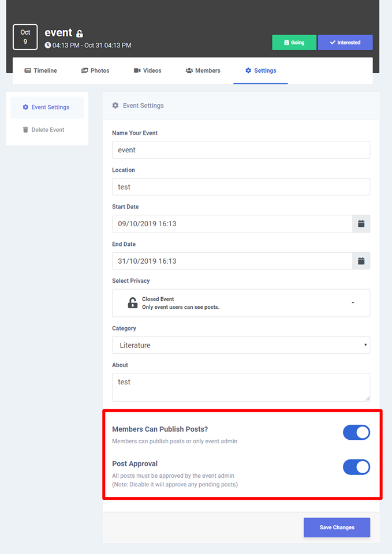Disable Members Can Publish Posts toggle
Image resolution: width=392 pixels, height=554 pixels.
[356, 432]
